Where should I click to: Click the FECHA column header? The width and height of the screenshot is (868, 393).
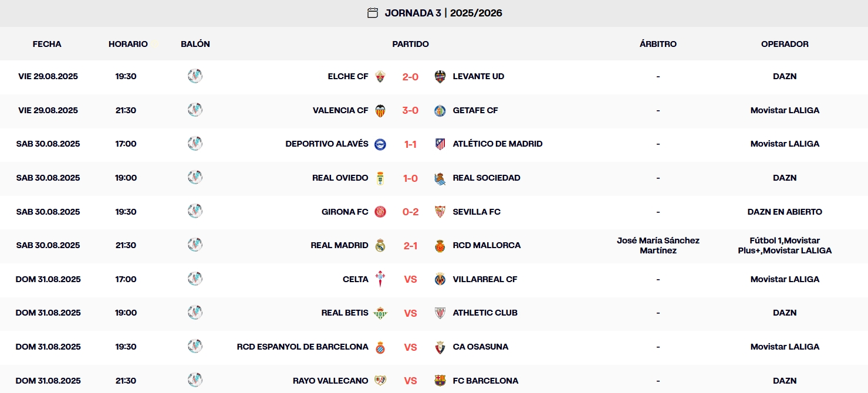[x=47, y=43]
